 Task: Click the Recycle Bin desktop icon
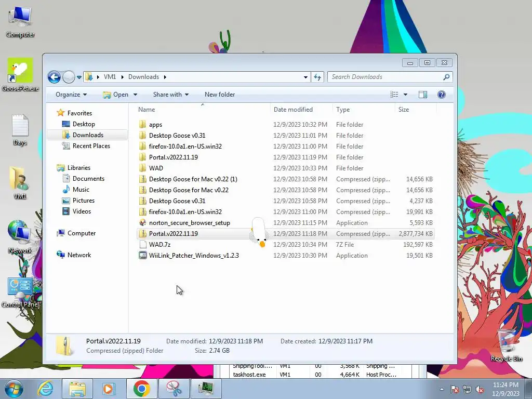(x=507, y=345)
